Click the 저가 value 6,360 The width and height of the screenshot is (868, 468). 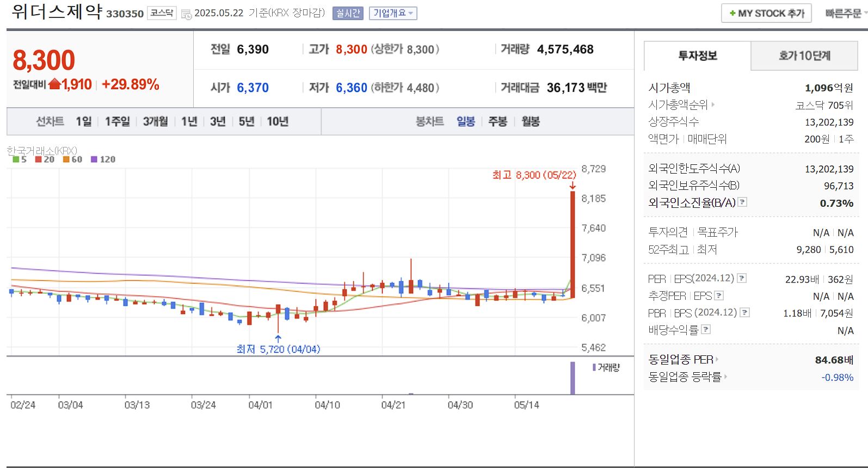[x=352, y=88]
